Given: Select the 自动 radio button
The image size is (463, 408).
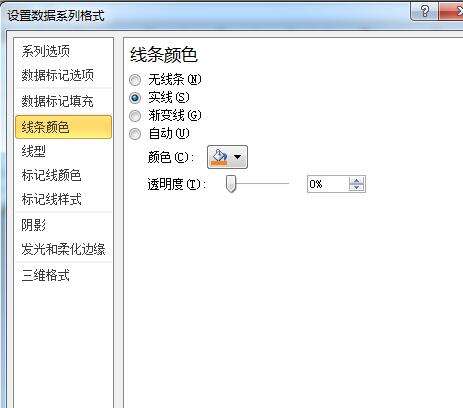Looking at the screenshot, I should [x=135, y=134].
